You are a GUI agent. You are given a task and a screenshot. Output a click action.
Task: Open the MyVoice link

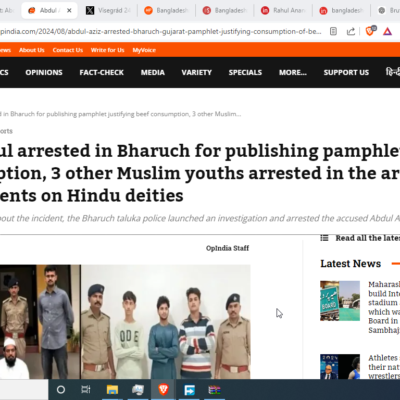(144, 50)
